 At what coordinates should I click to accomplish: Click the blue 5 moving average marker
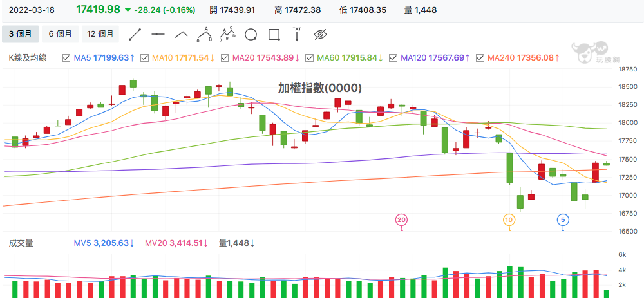click(x=563, y=220)
